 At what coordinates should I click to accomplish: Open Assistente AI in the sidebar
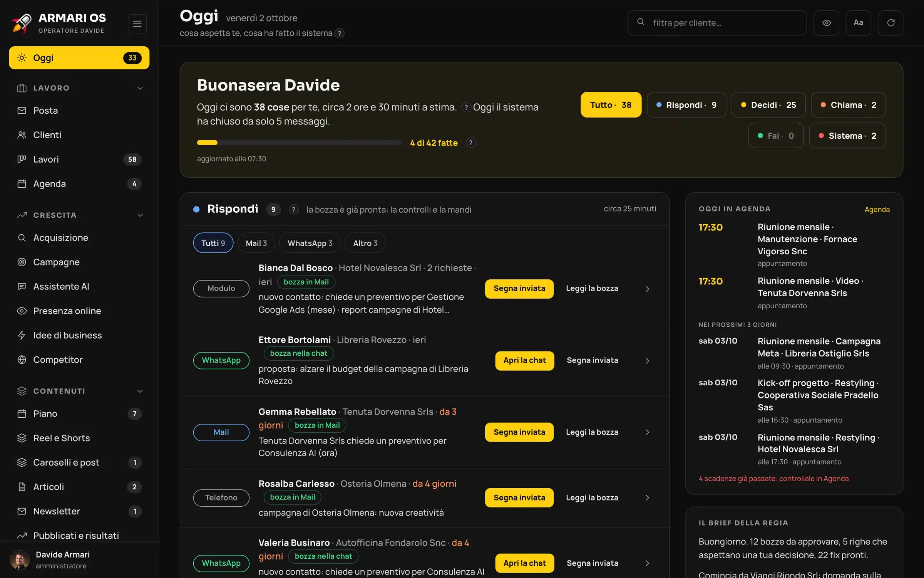coord(79,286)
